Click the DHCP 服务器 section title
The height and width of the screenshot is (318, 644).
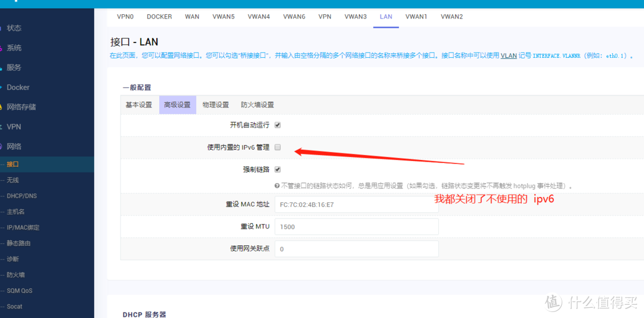click(144, 314)
